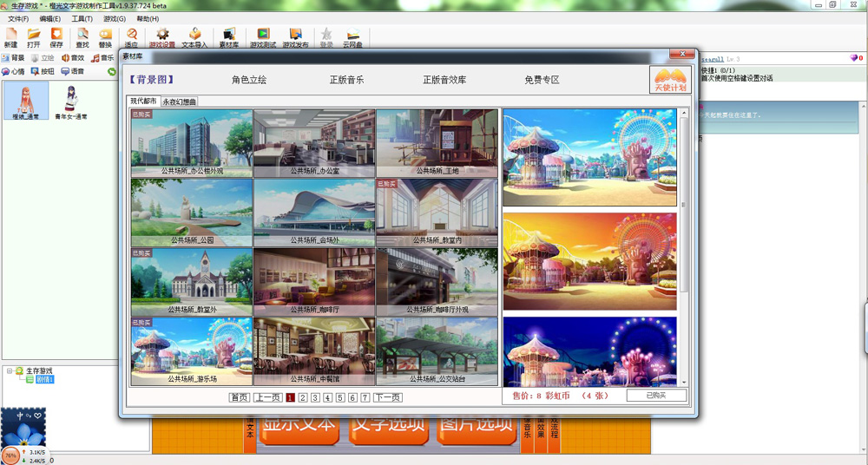This screenshot has height=465, width=868.
Task: Open 游戏设置 (Game Settings) from the toolbar
Action: (161, 37)
